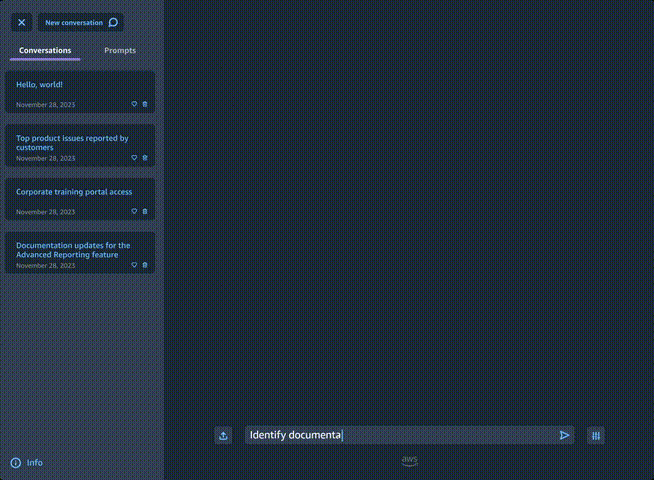Favorite the Hello, world! conversation
The image size is (654, 480).
[x=134, y=104]
